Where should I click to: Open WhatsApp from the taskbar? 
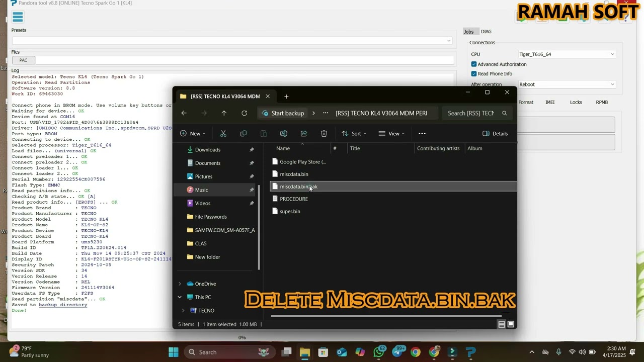[x=379, y=352]
